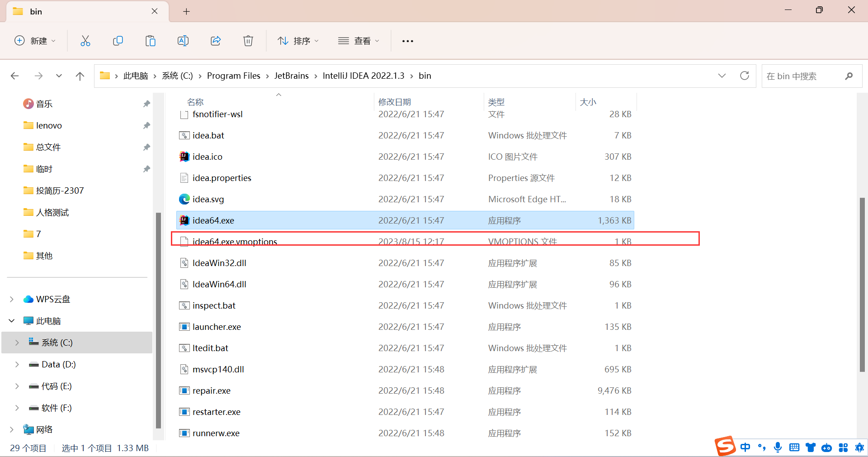This screenshot has height=457, width=868.
Task: Click the pin beside lenovo folder
Action: (x=146, y=126)
